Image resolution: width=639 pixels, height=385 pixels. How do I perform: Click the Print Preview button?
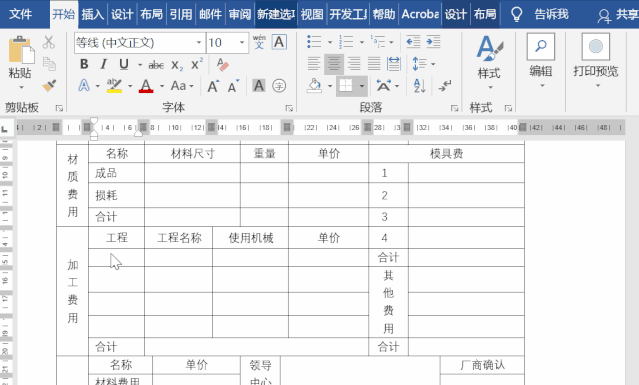coord(596,60)
